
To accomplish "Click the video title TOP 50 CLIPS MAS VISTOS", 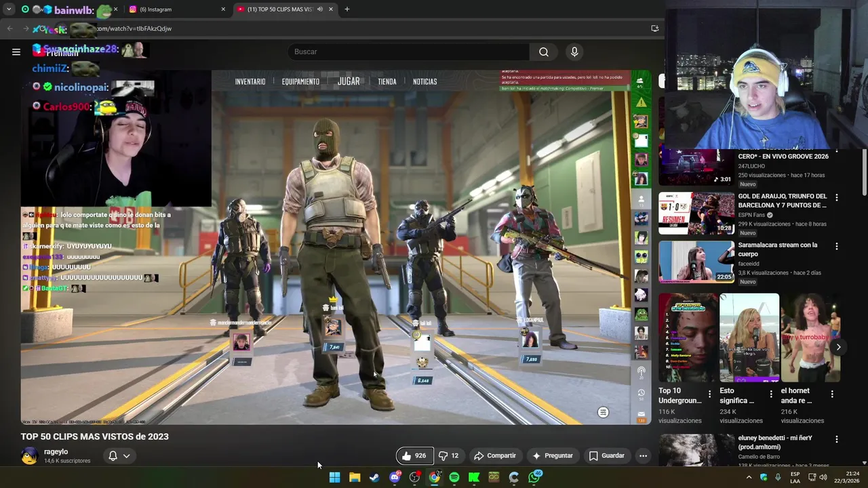I will pyautogui.click(x=94, y=436).
